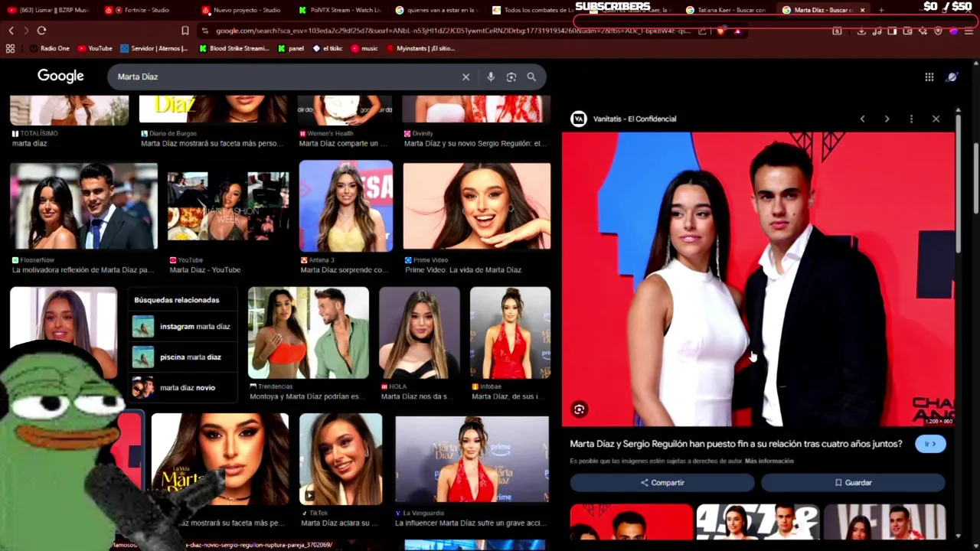Share the page URL via share icon

point(703,31)
